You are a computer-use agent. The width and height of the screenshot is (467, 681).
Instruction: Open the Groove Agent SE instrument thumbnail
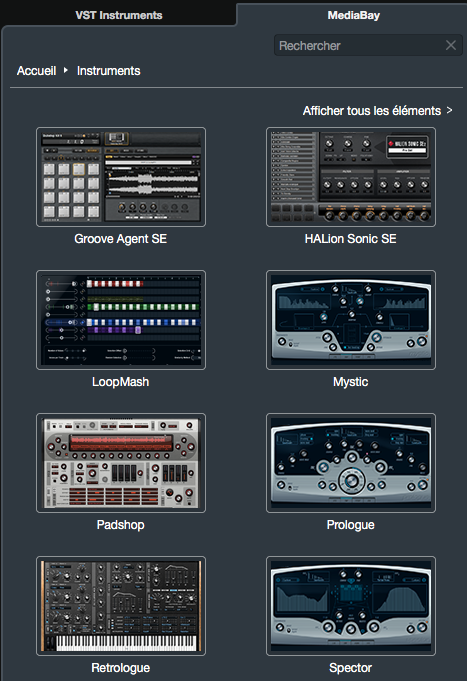pos(121,177)
